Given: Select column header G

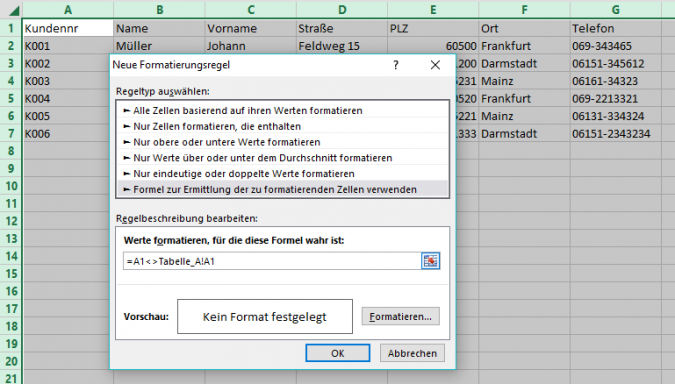Looking at the screenshot, I should tap(616, 9).
